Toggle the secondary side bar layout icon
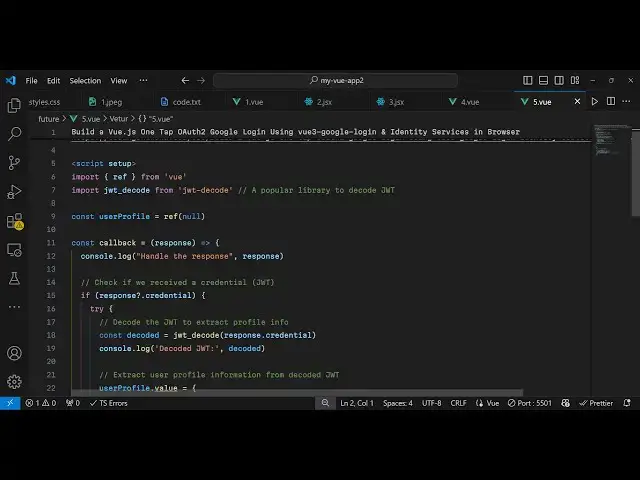Screen dimensions: 640x480 pos(559,80)
